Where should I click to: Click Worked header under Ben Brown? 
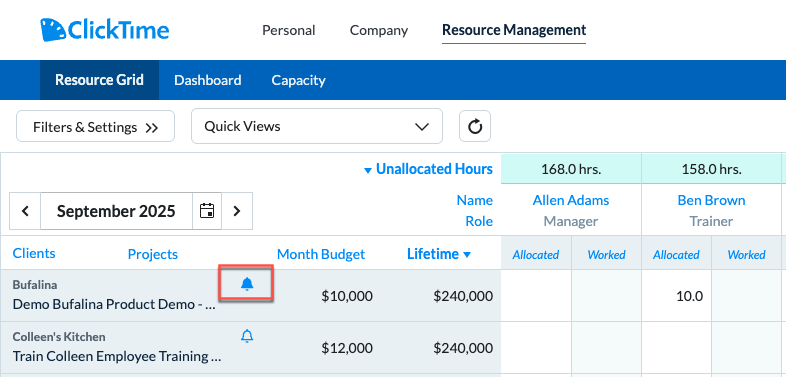tap(746, 255)
